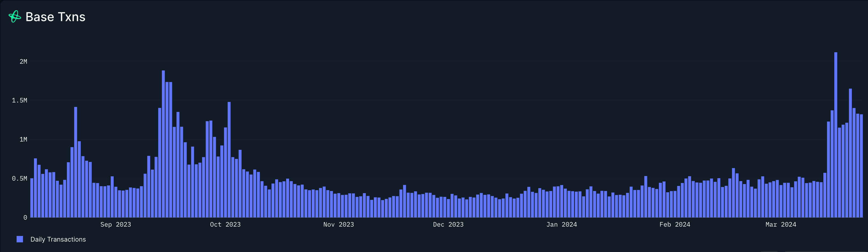The image size is (868, 252).
Task: Click the Dec 2023 x-axis label
Action: 448,224
